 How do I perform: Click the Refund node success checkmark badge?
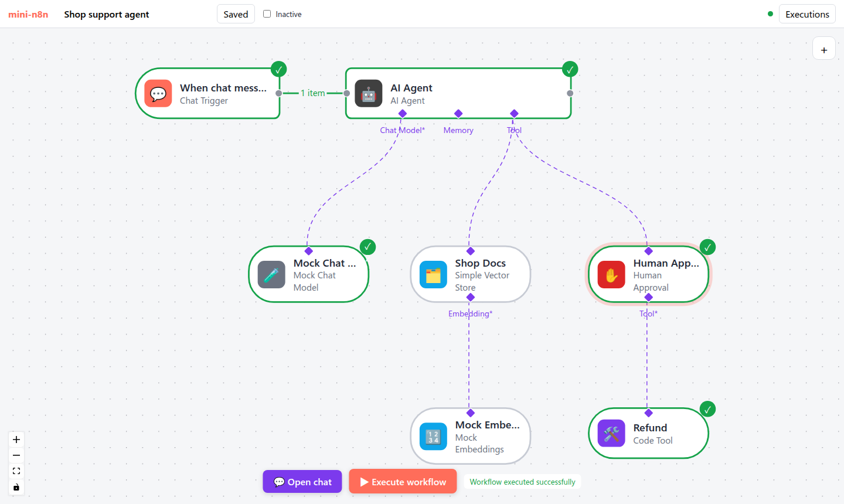[x=707, y=409]
